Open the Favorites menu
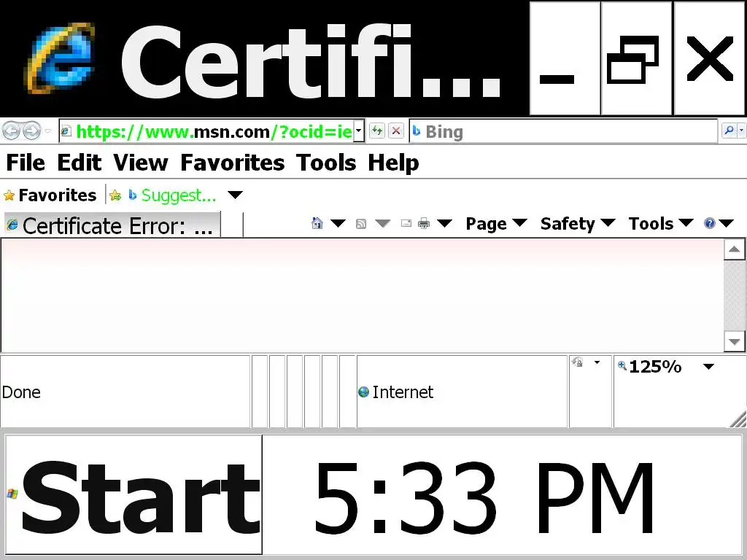 coord(233,163)
